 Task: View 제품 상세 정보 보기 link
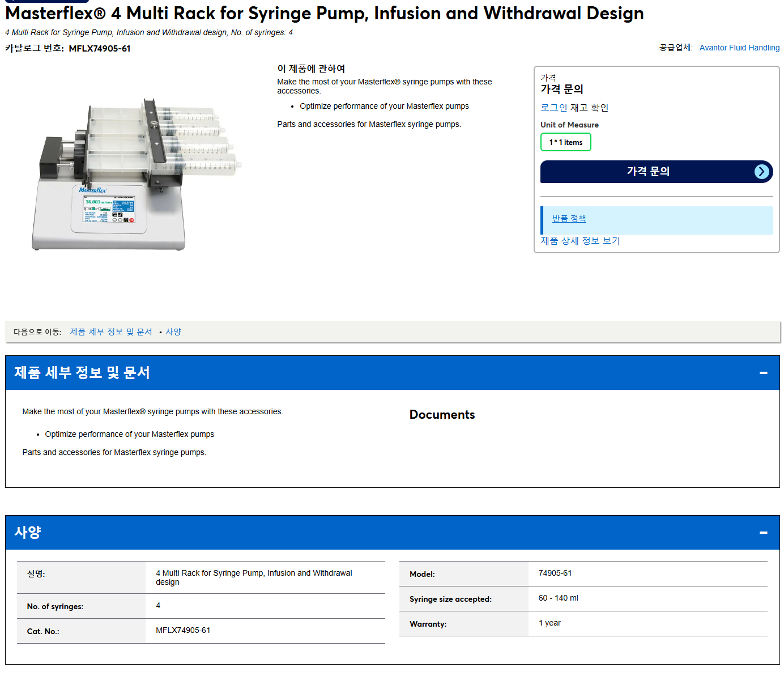point(580,241)
